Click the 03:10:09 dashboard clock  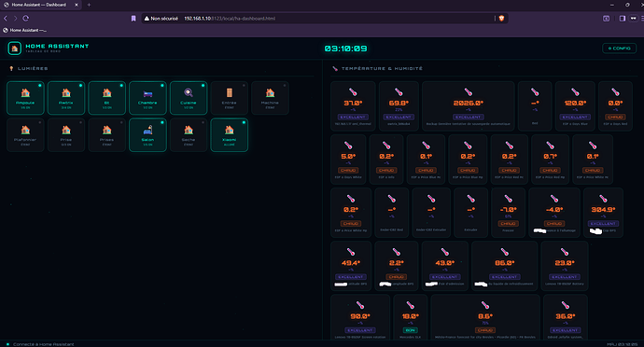point(346,49)
